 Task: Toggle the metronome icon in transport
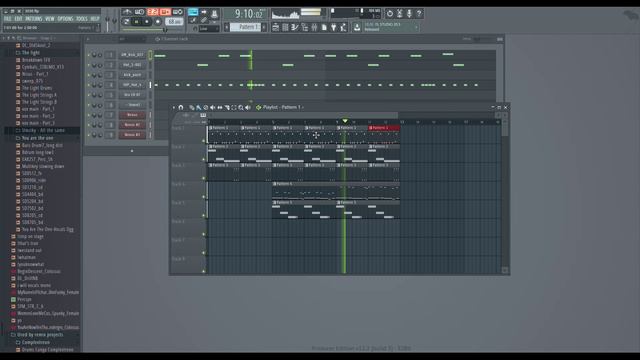(127, 12)
